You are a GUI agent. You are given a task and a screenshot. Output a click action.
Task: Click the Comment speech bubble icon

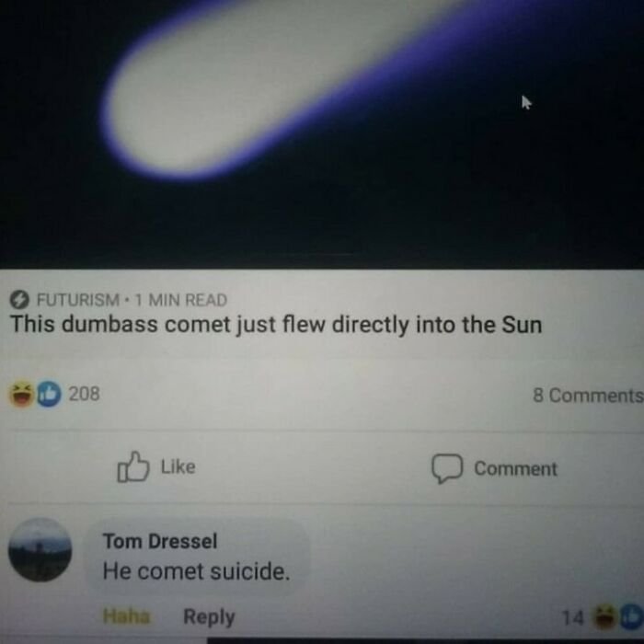(x=447, y=468)
